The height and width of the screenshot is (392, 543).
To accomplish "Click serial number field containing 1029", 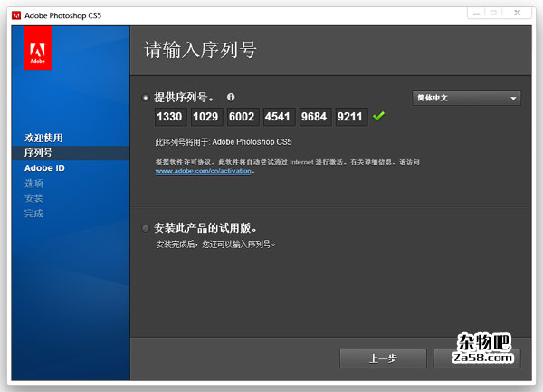I will click(206, 117).
